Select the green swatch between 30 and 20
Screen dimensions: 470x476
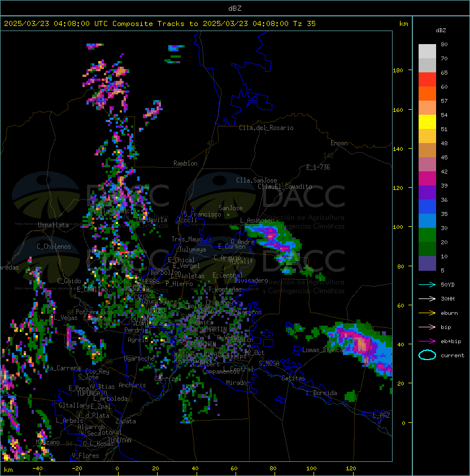pyautogui.click(x=427, y=235)
